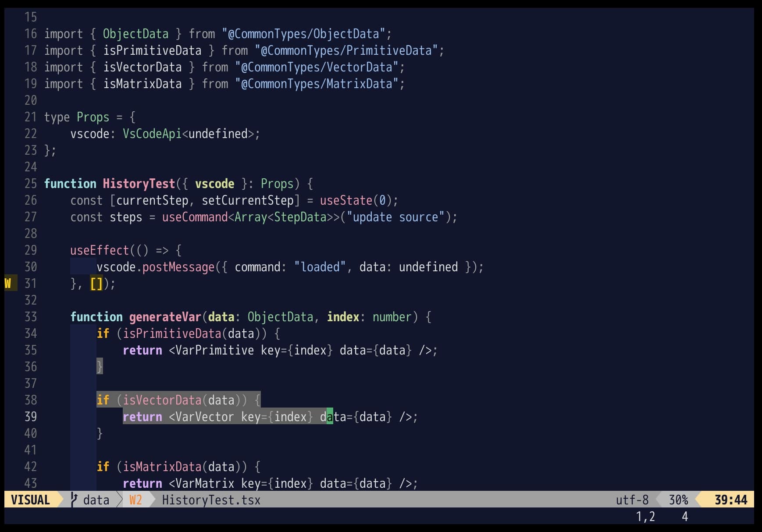Click VarVector on line 39
762x532 pixels.
(205, 417)
